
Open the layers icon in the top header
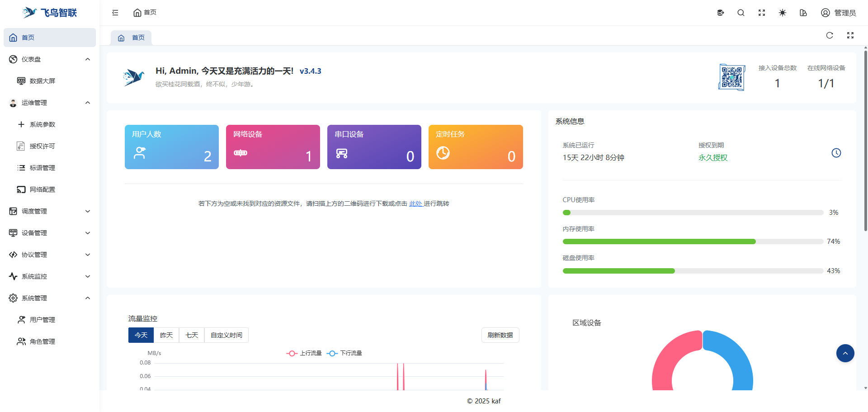click(x=721, y=13)
